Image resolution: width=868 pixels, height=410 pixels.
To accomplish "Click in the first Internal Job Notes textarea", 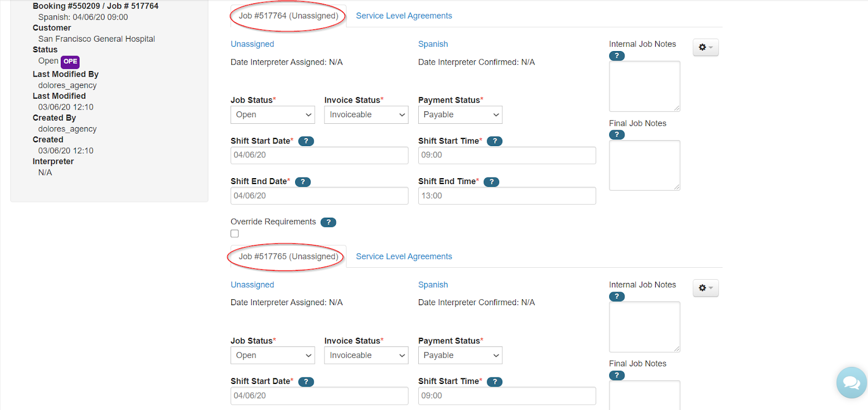I will click(x=644, y=86).
